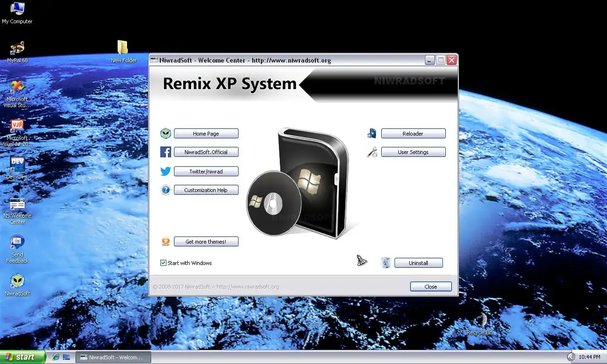The height and width of the screenshot is (364, 607).
Task: Close Welcome Center via title bar X
Action: tap(451, 60)
